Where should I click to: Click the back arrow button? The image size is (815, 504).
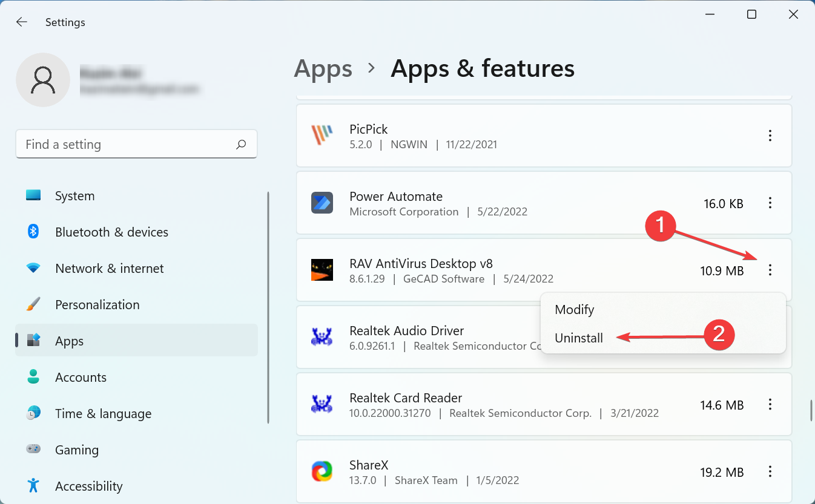point(22,22)
